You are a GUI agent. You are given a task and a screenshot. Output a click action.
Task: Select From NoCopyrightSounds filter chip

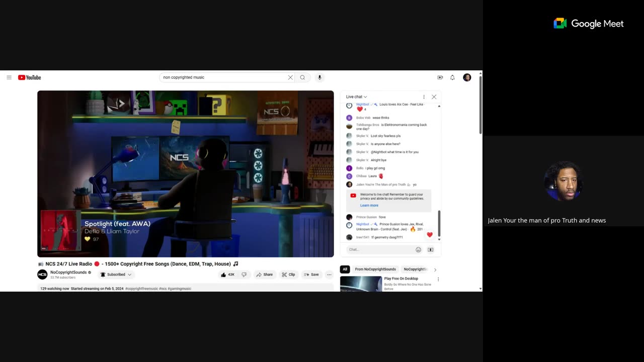[375, 269]
